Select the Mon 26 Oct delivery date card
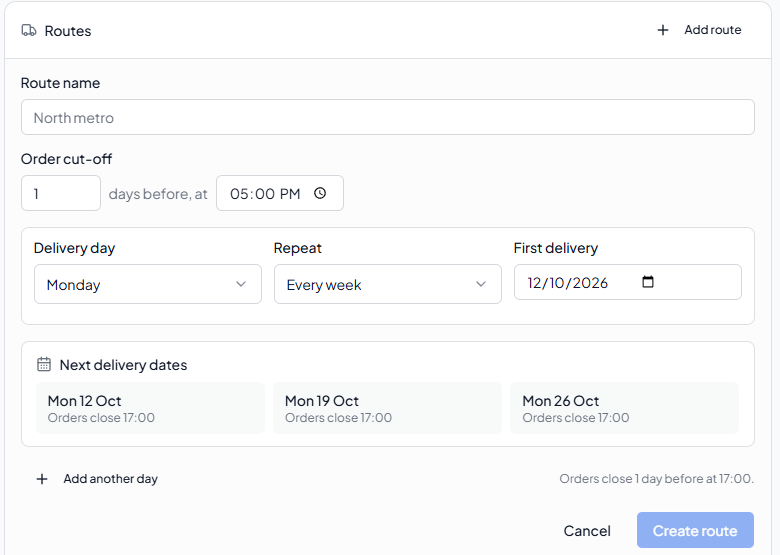Viewport: 780px width, 555px height. tap(624, 408)
